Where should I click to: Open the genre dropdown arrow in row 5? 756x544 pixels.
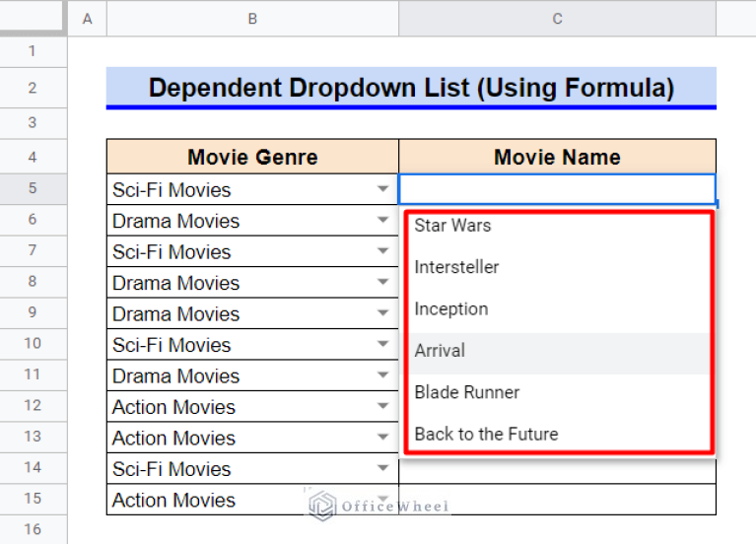[383, 190]
